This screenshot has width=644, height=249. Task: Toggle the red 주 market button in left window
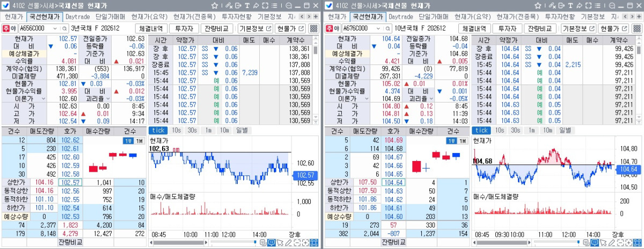6,28
